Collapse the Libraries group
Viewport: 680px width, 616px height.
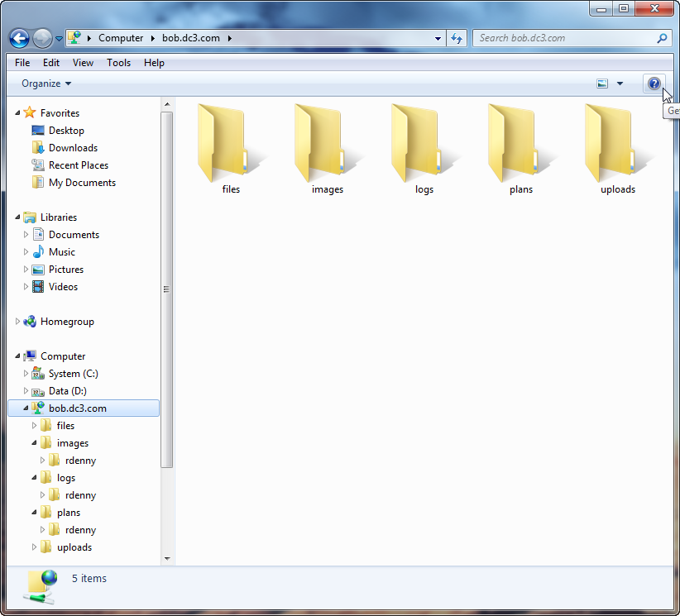tap(17, 217)
